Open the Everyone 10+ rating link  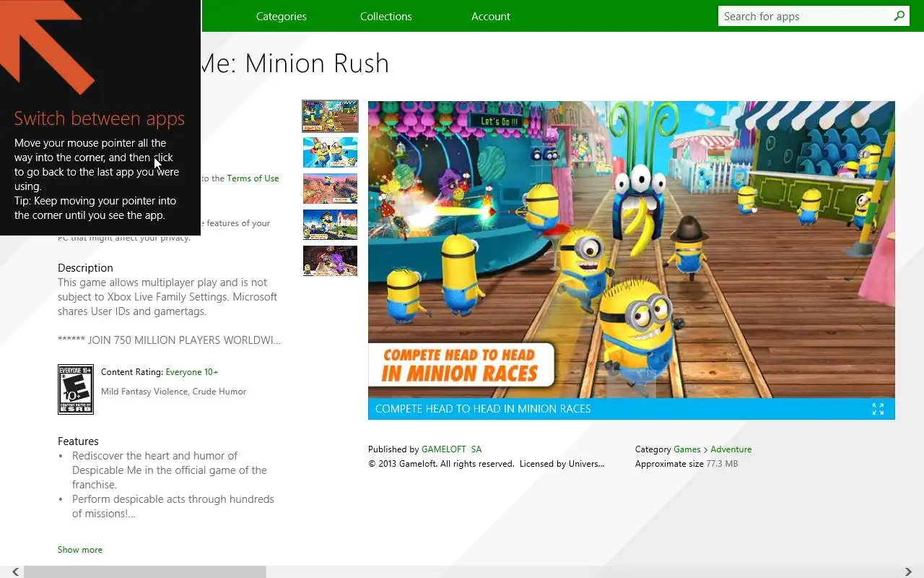click(x=192, y=372)
